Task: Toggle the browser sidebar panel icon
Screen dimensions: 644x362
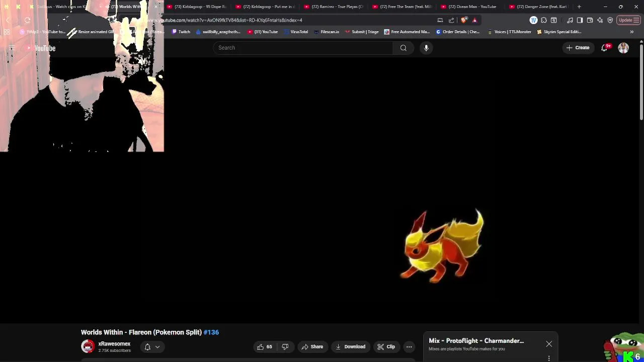Action: click(580, 20)
